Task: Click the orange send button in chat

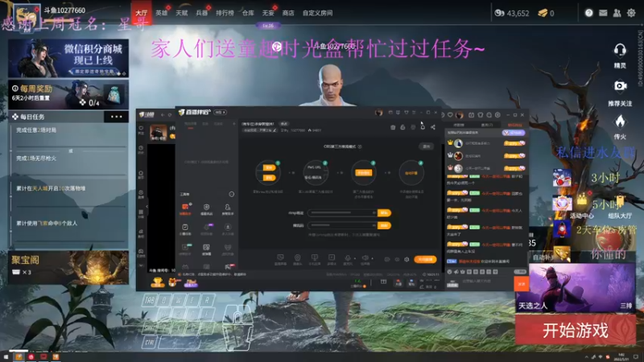Action: pos(521,284)
